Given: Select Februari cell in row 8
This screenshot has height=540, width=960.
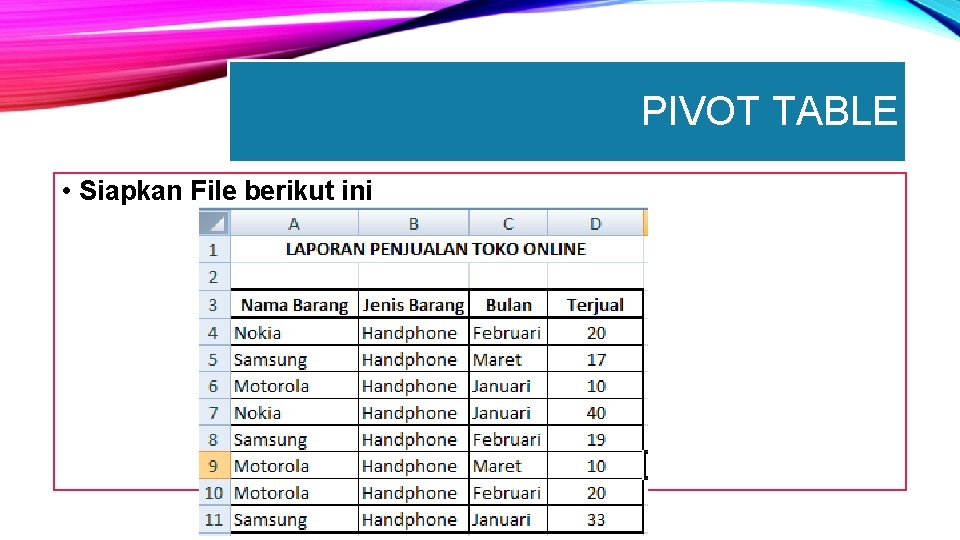Looking at the screenshot, I should tap(508, 439).
